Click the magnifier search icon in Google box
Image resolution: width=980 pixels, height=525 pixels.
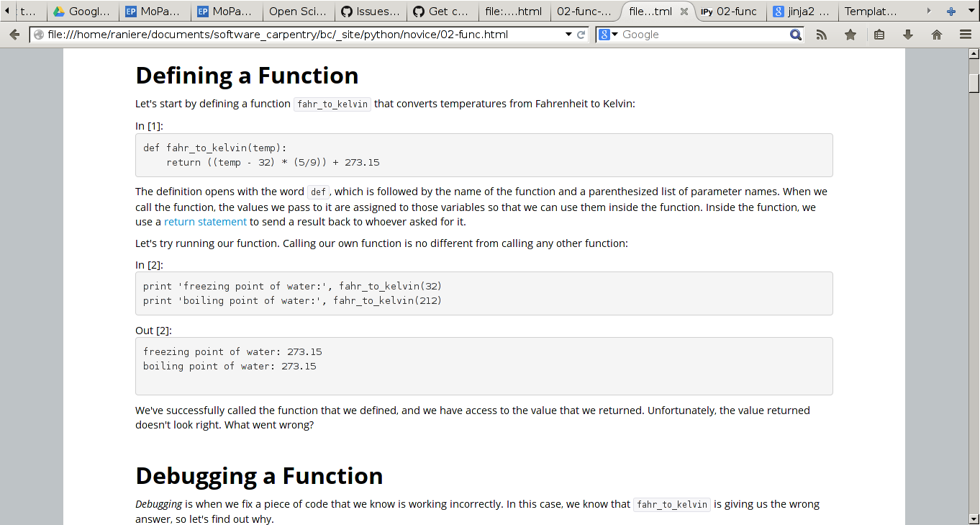[x=795, y=35]
